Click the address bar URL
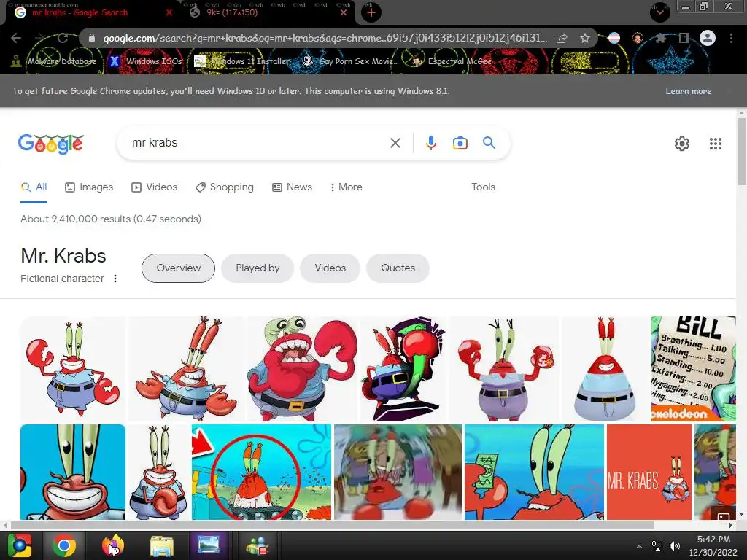 click(x=325, y=38)
